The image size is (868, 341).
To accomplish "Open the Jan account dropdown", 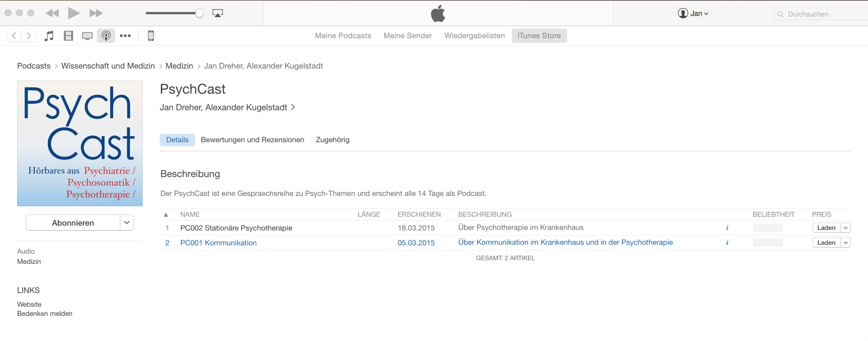I will tap(693, 14).
